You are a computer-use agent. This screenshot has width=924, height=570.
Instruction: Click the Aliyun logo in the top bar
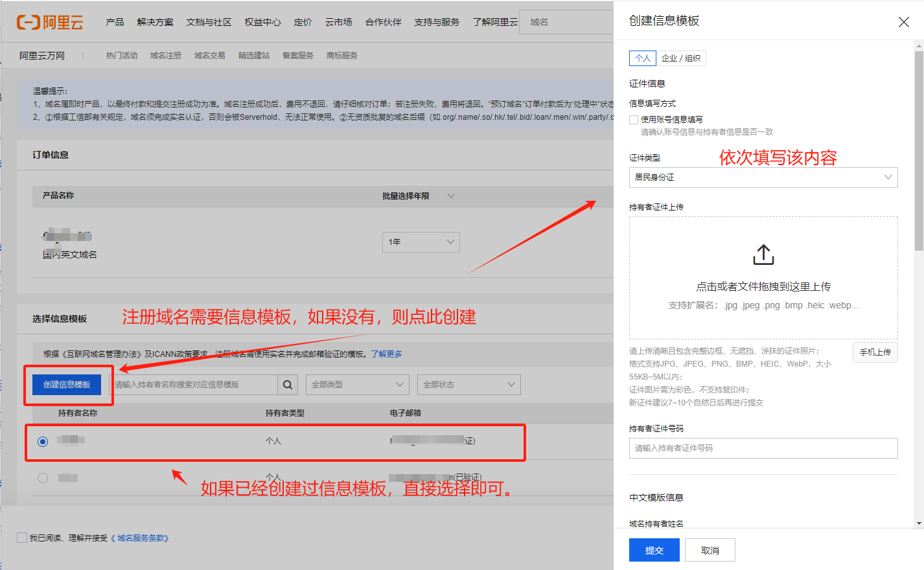(x=49, y=21)
